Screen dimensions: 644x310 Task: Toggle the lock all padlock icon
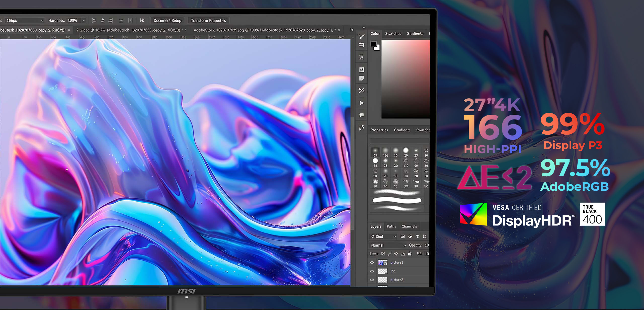pyautogui.click(x=410, y=254)
